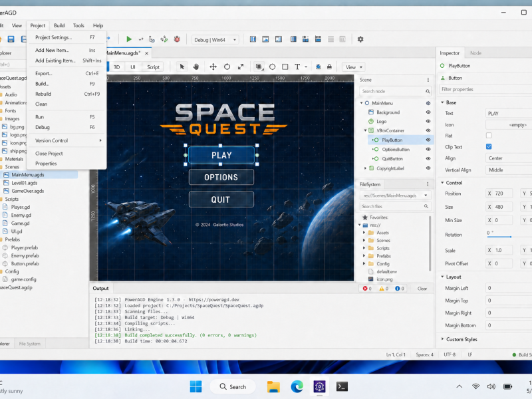Toggle visibility of the Logo node
The height and width of the screenshot is (399, 532).
428,121
